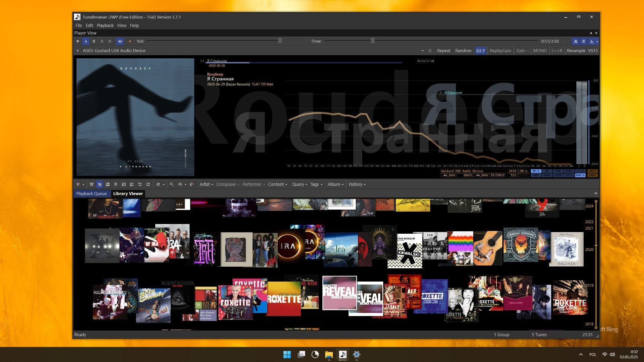The width and height of the screenshot is (644, 362).
Task: Open the File menu
Action: 79,25
